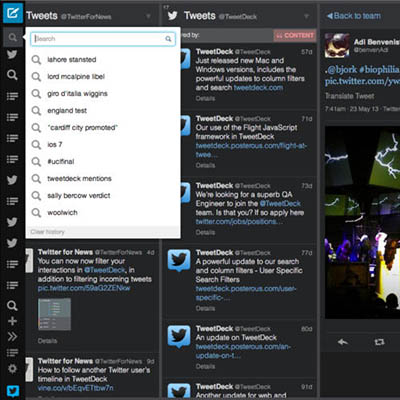
Task: Open TweetDeck column options dropdown arrow
Action: [306, 16]
